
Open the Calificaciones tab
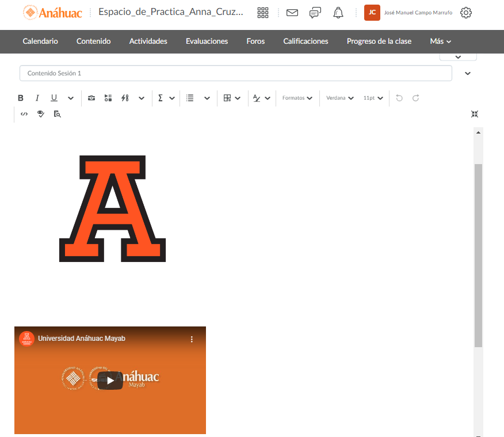(306, 41)
